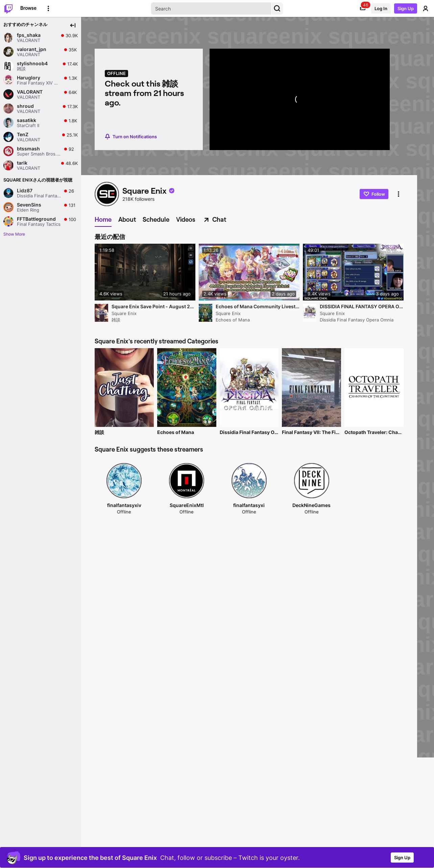Image resolution: width=434 pixels, height=868 pixels.
Task: Click the 49:01 Dissidia video thumbnail
Action: click(x=353, y=272)
